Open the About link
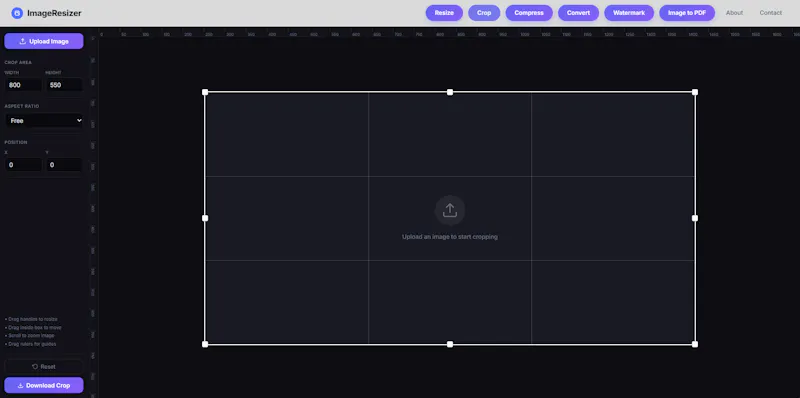The height and width of the screenshot is (398, 800). (x=734, y=13)
